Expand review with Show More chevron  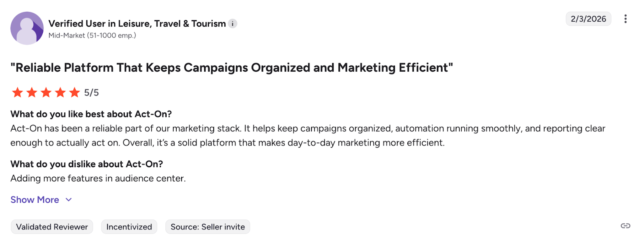(69, 200)
